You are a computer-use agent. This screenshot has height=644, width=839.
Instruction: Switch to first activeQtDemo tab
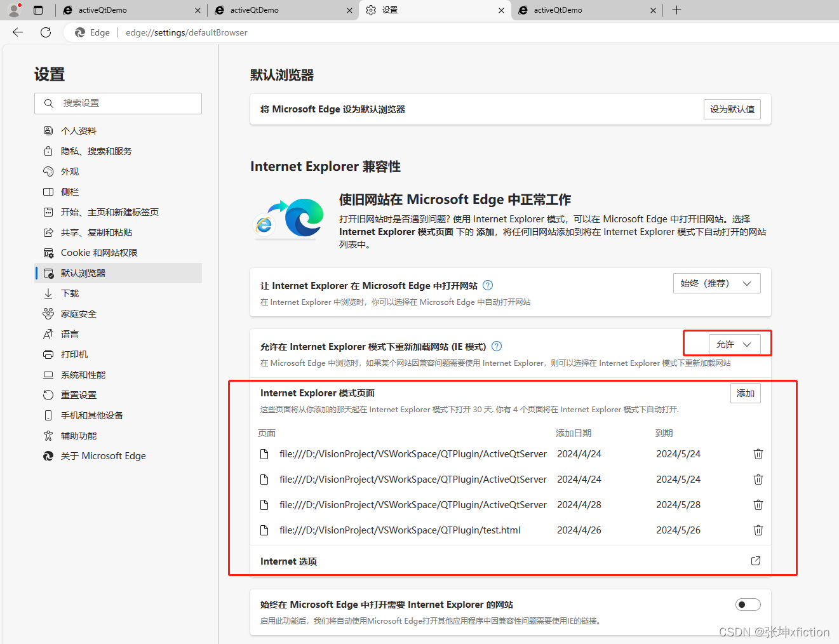[130, 10]
